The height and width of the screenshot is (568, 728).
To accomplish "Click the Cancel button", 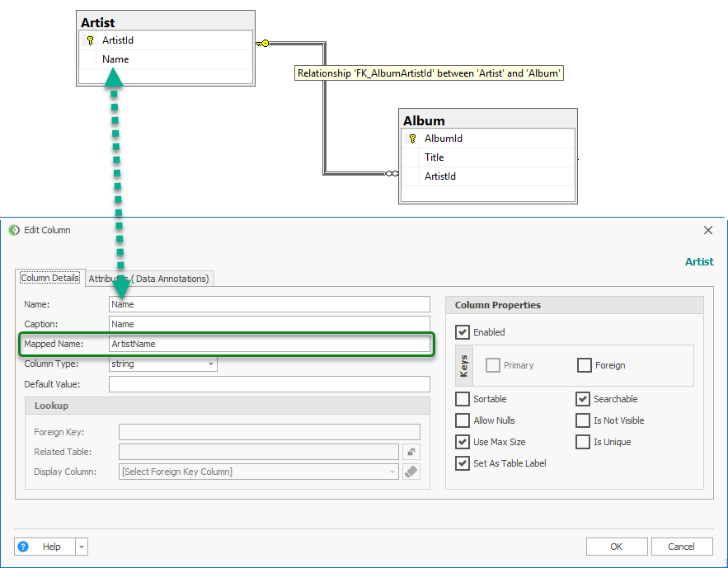I will click(682, 547).
